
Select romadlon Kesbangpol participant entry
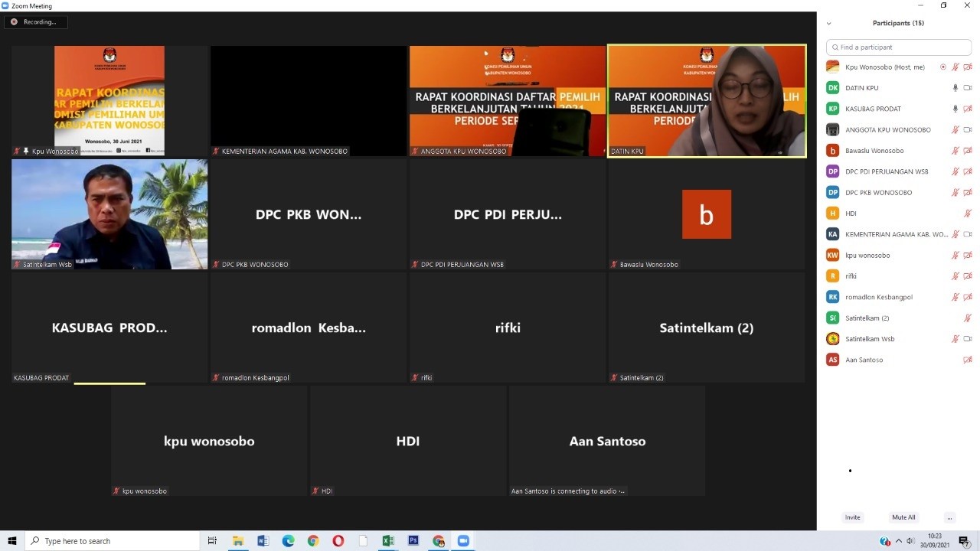tap(878, 297)
